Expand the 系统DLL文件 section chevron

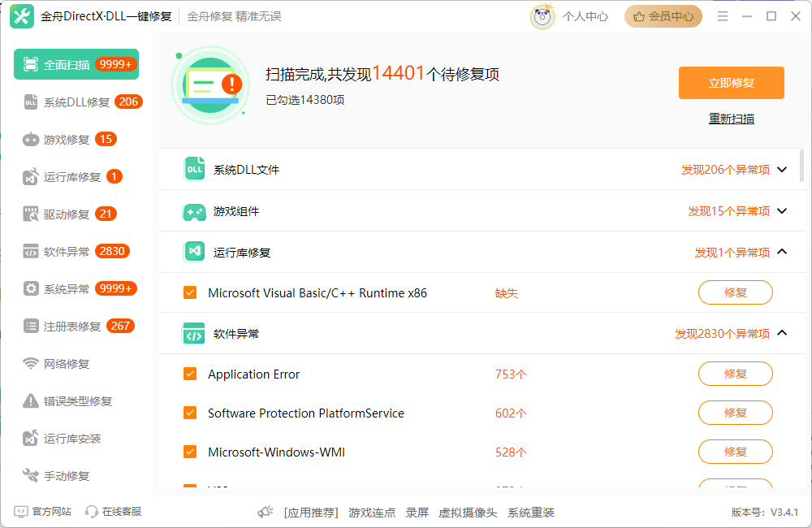tap(783, 170)
